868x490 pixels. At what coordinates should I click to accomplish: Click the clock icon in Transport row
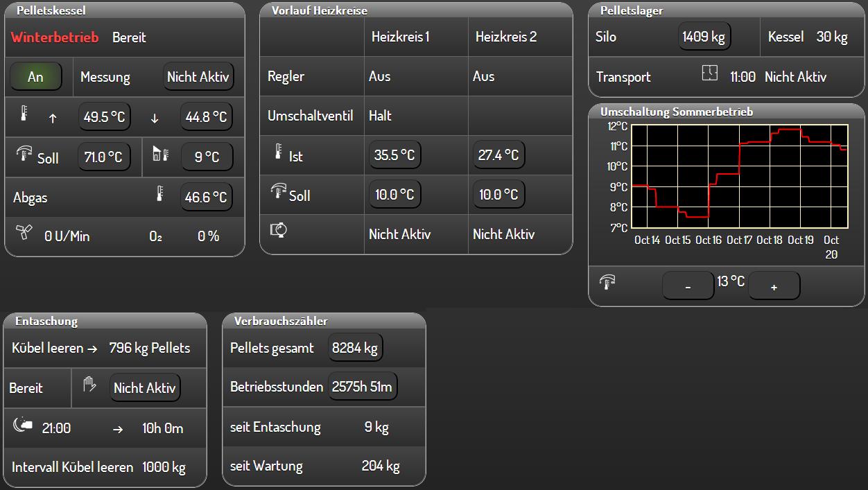click(x=709, y=74)
